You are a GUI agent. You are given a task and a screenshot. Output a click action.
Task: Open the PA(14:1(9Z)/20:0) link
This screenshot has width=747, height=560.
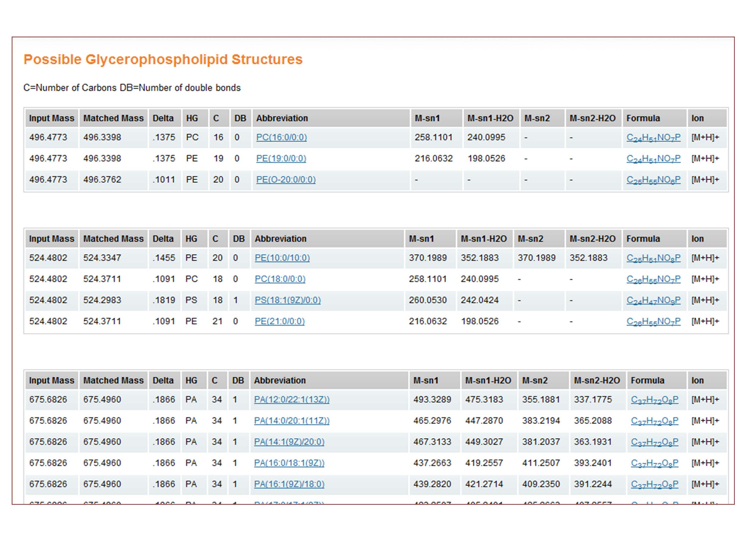[x=289, y=442]
